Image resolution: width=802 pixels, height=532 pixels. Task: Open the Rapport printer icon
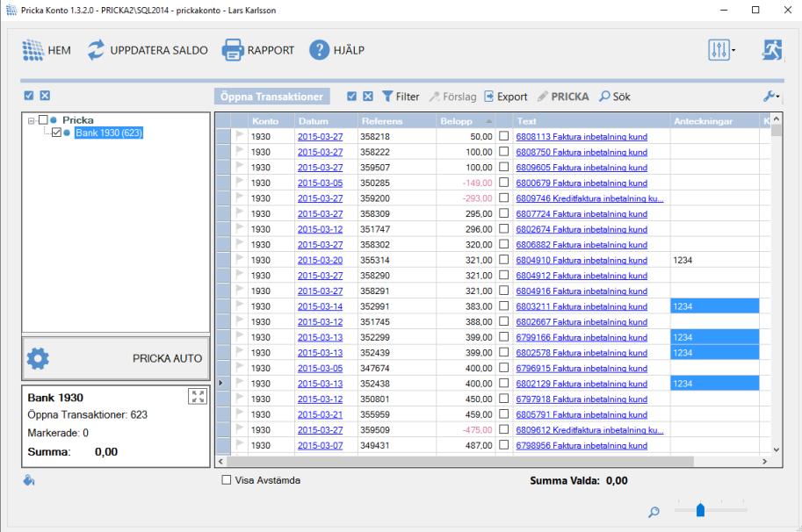(x=233, y=50)
